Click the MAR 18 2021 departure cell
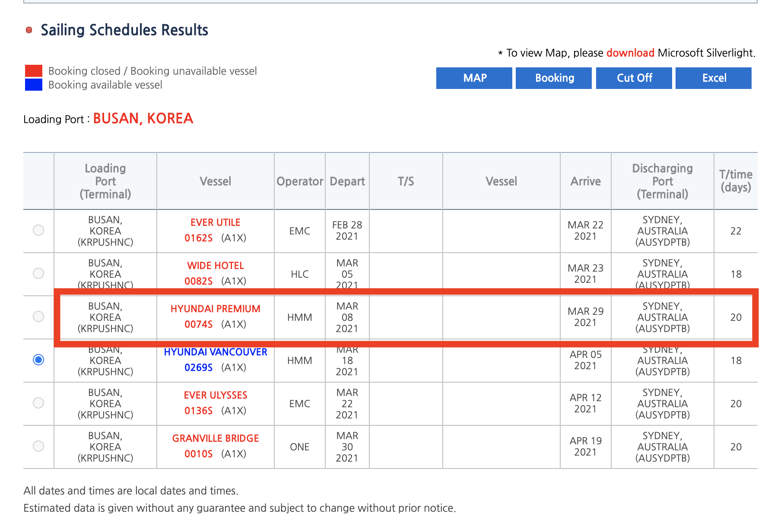Image resolution: width=768 pixels, height=532 pixels. coord(347,361)
